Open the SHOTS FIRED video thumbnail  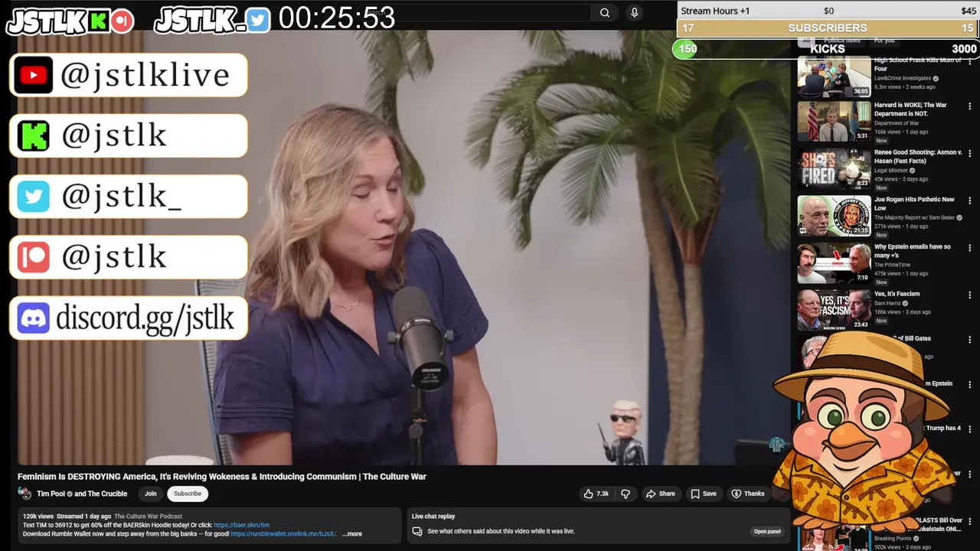pos(835,168)
